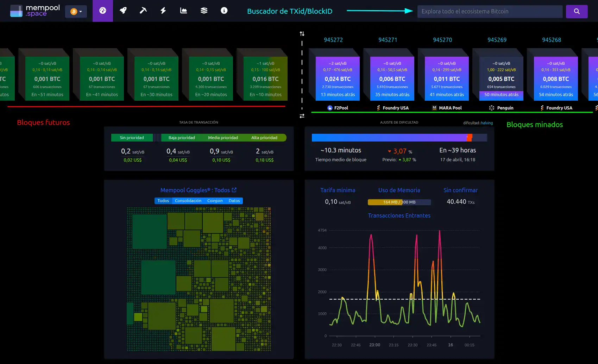Open Mempool Goggles external link icon
The height and width of the screenshot is (364, 598).
(234, 190)
